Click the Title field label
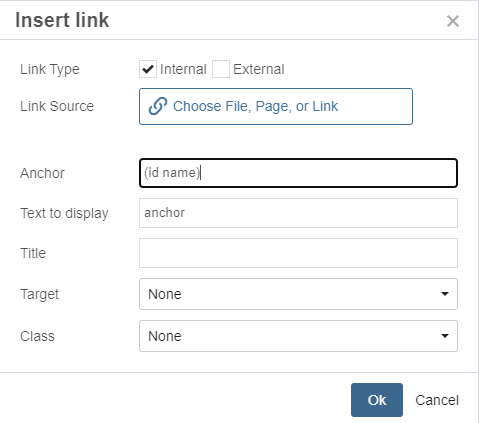 point(33,253)
